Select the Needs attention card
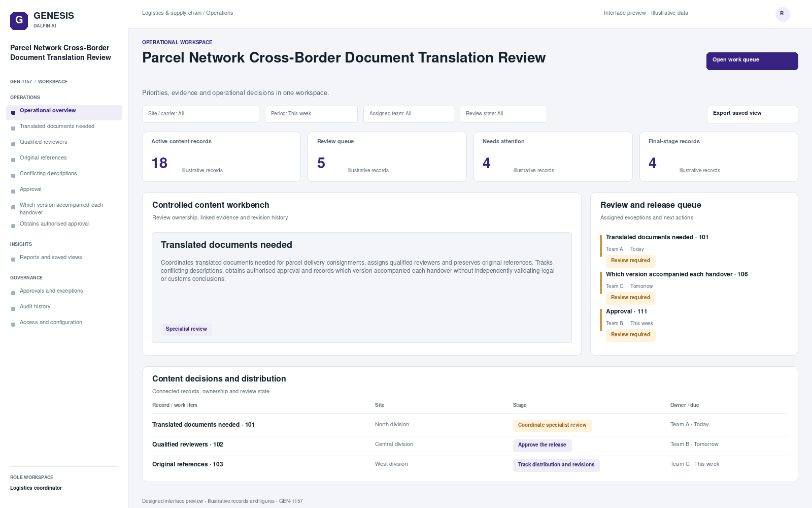The height and width of the screenshot is (508, 812). [x=553, y=156]
